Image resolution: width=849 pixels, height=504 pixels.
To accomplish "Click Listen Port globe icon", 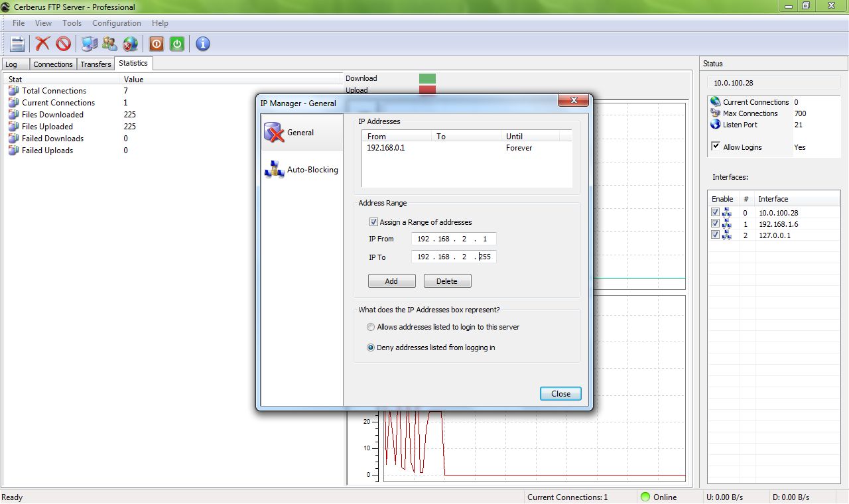I will (x=715, y=125).
